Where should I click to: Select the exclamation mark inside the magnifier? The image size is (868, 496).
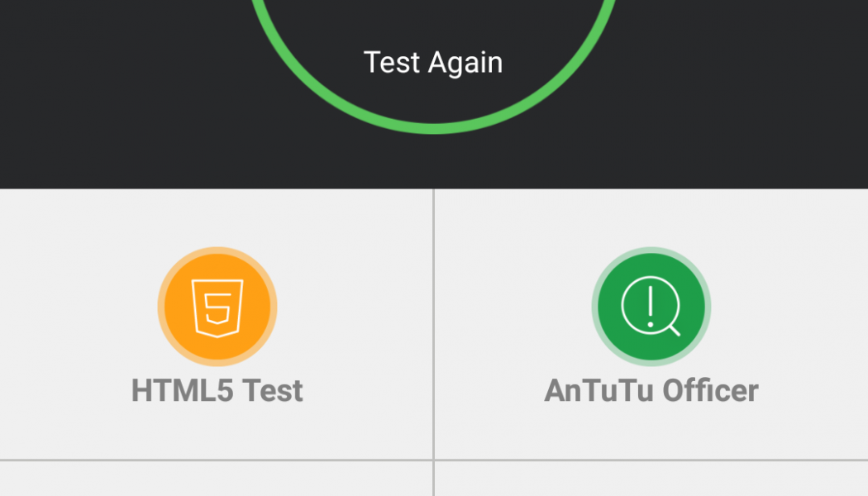pos(651,306)
